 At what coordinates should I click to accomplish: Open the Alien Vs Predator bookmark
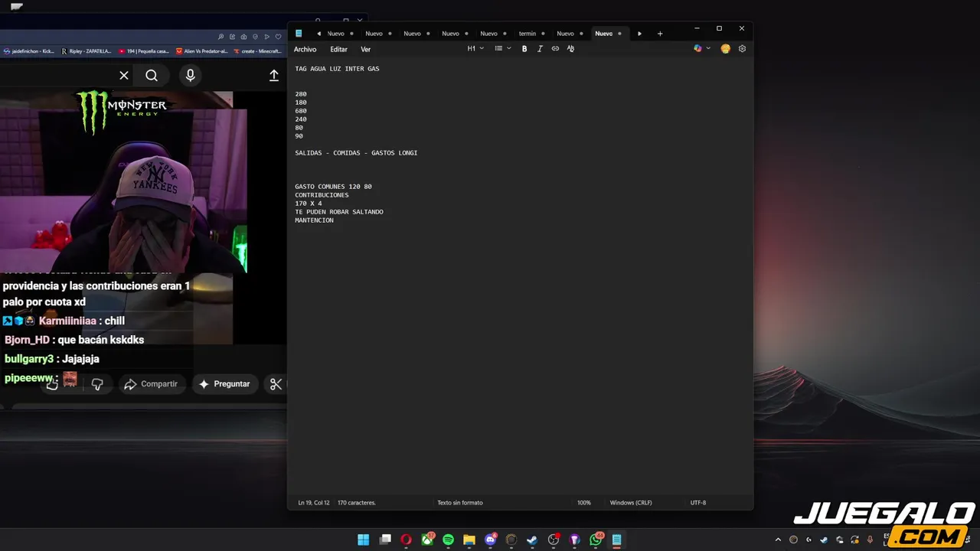tap(202, 51)
